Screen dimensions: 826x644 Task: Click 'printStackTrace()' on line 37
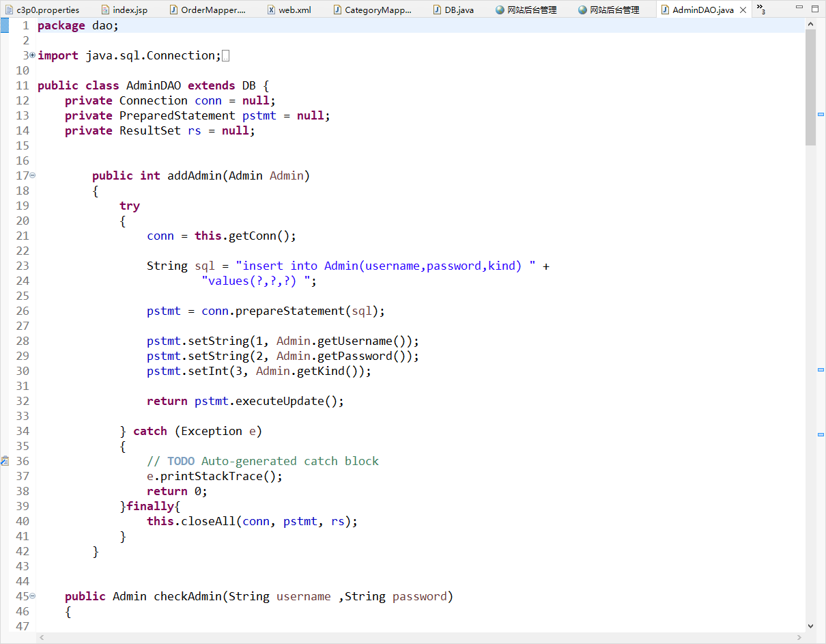pos(218,476)
